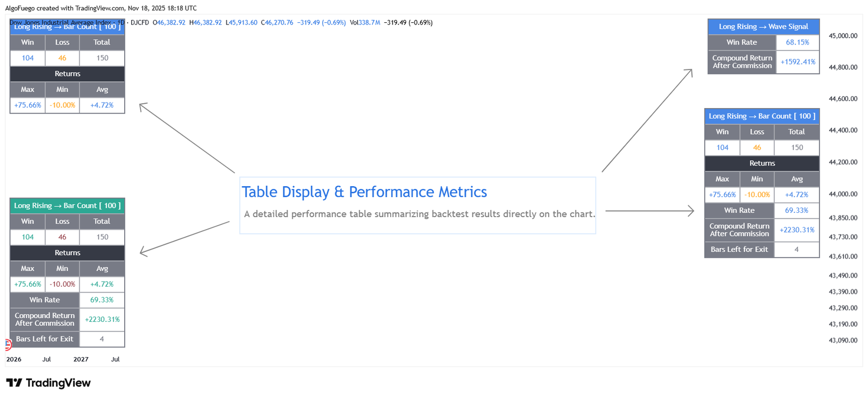Click the 2027 label on time axis
The height and width of the screenshot is (399, 868).
pos(81,359)
